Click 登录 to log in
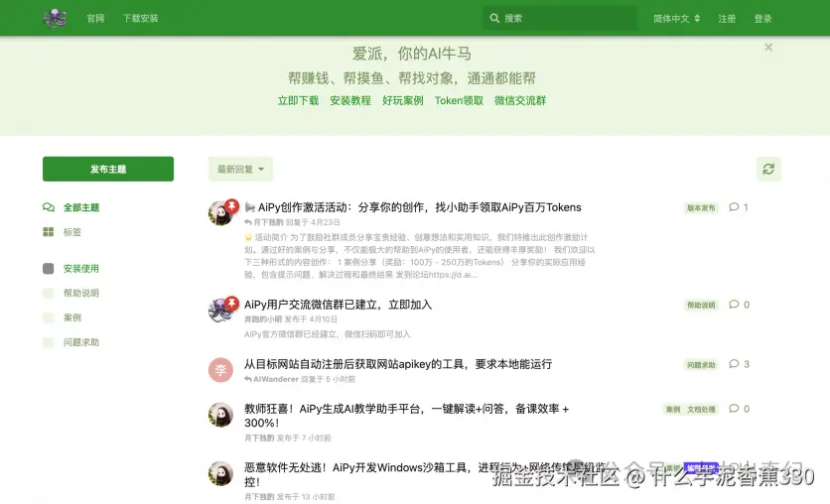 click(x=763, y=19)
